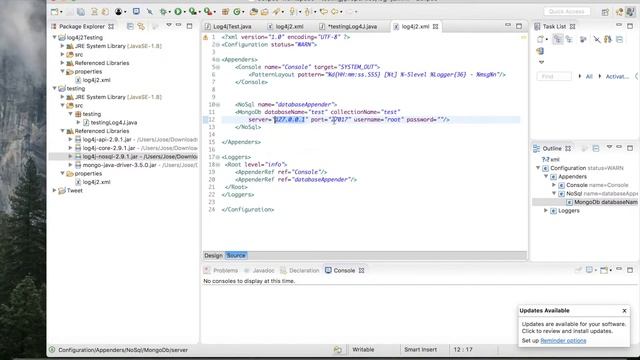Screen dimensions: 640x360
Task: Toggle Scheduled presentation in Task List
Action: pyautogui.click(x=569, y=40)
